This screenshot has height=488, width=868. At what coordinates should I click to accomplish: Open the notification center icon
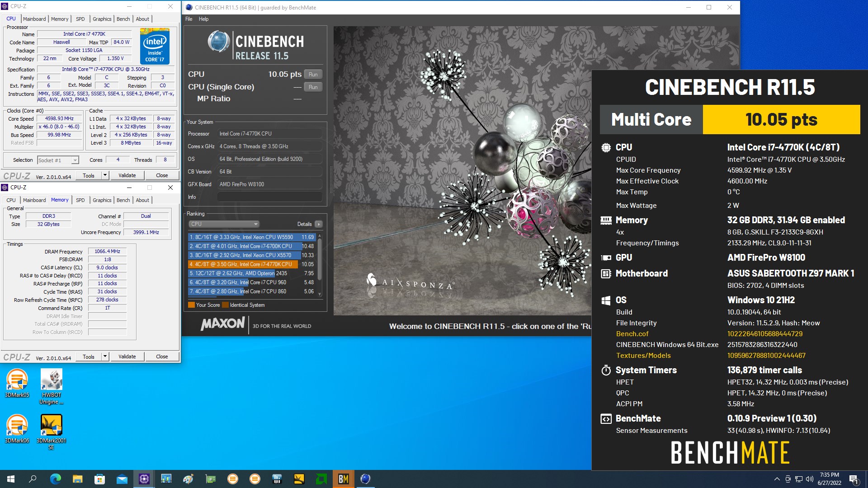854,479
